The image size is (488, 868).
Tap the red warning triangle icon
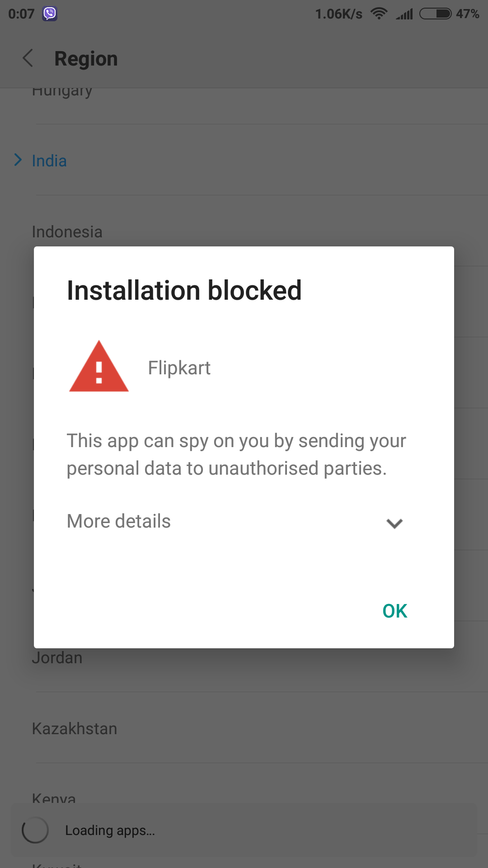point(99,367)
